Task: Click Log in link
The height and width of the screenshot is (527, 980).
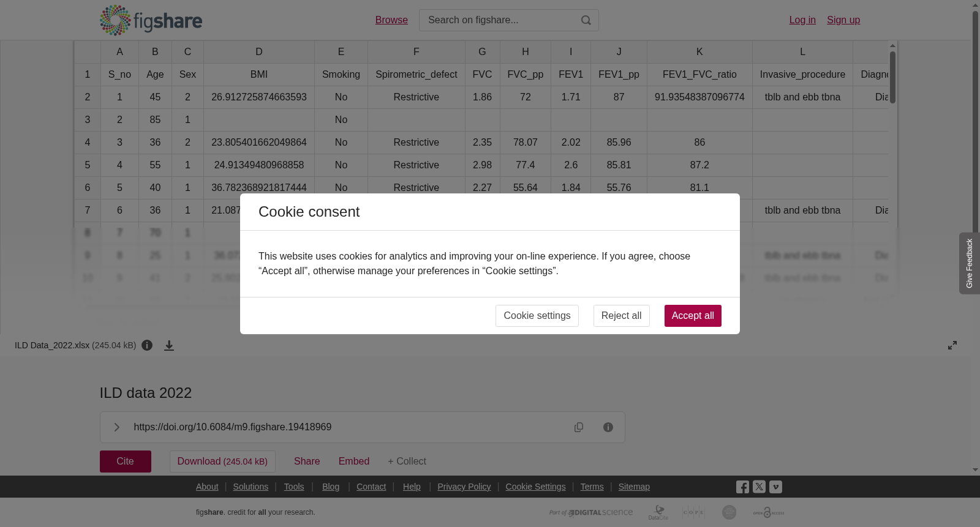Action: pyautogui.click(x=802, y=20)
